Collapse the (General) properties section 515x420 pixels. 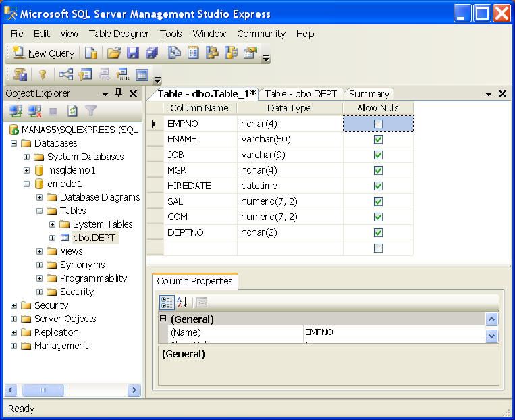(163, 319)
